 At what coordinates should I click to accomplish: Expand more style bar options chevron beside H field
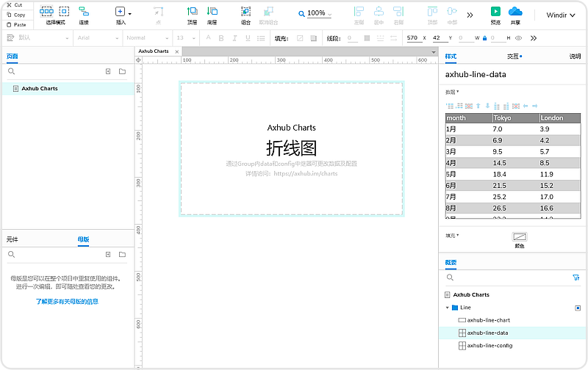click(x=534, y=38)
